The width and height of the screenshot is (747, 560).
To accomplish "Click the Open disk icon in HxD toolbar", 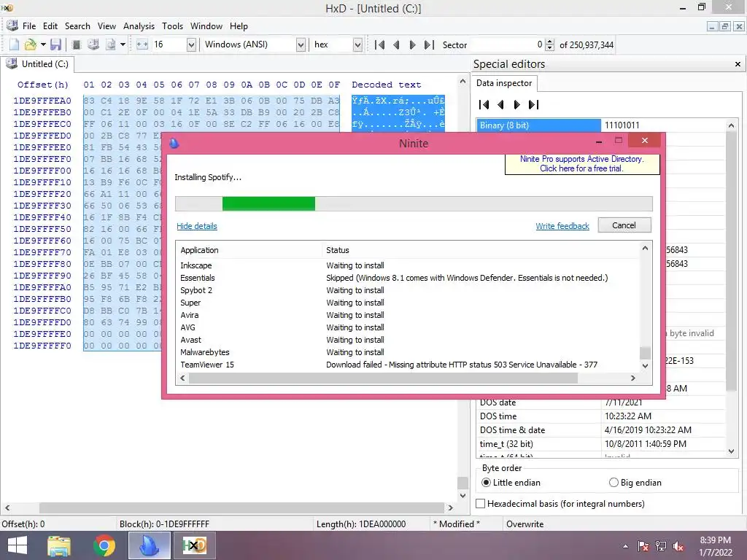I will (x=93, y=44).
